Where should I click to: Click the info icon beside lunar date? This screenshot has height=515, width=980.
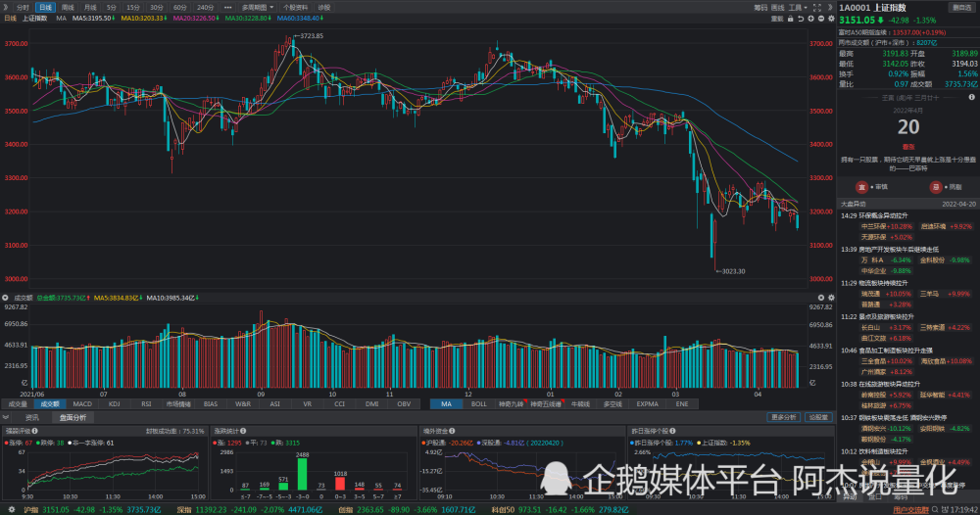click(971, 97)
